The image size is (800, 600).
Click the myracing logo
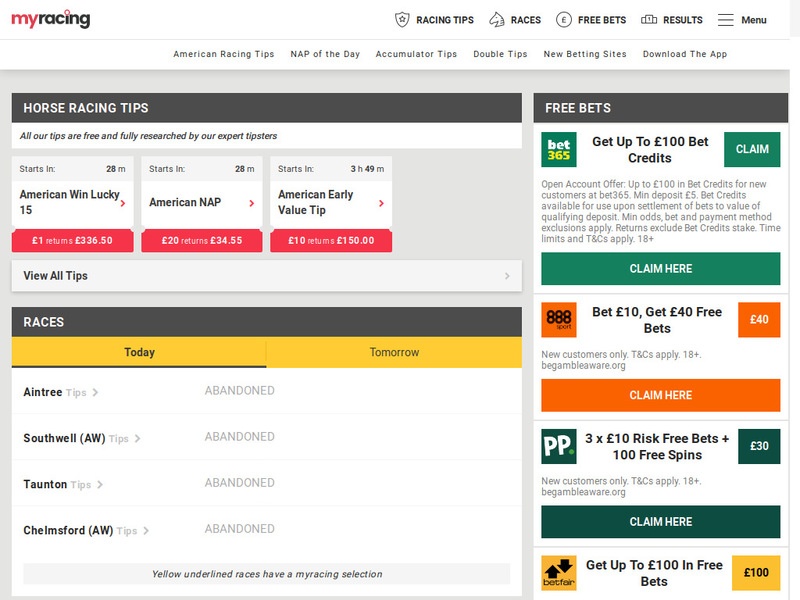click(x=51, y=19)
